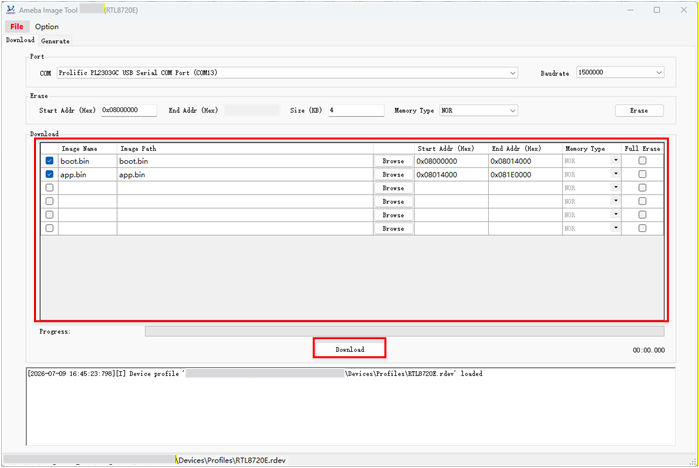Click the Image Name column header
The height and width of the screenshot is (468, 699).
87,148
